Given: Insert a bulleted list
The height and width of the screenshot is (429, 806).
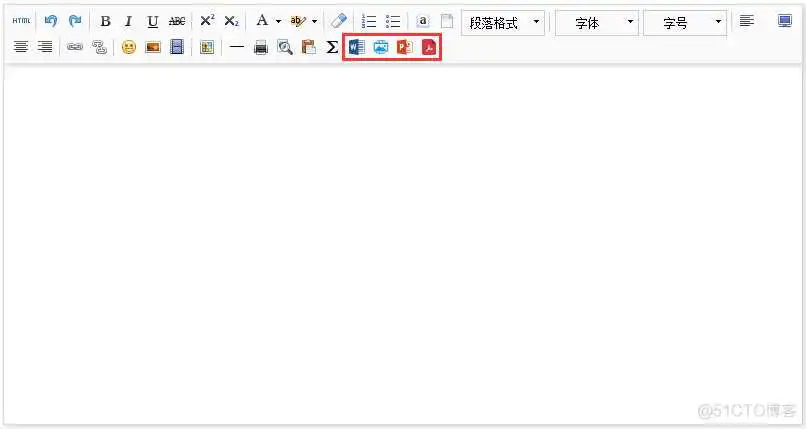Looking at the screenshot, I should tap(393, 21).
